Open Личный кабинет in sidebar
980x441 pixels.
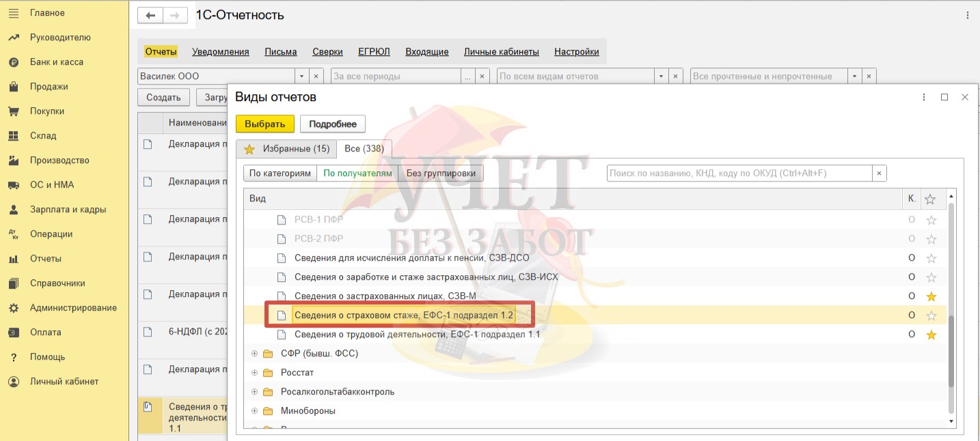(x=64, y=382)
